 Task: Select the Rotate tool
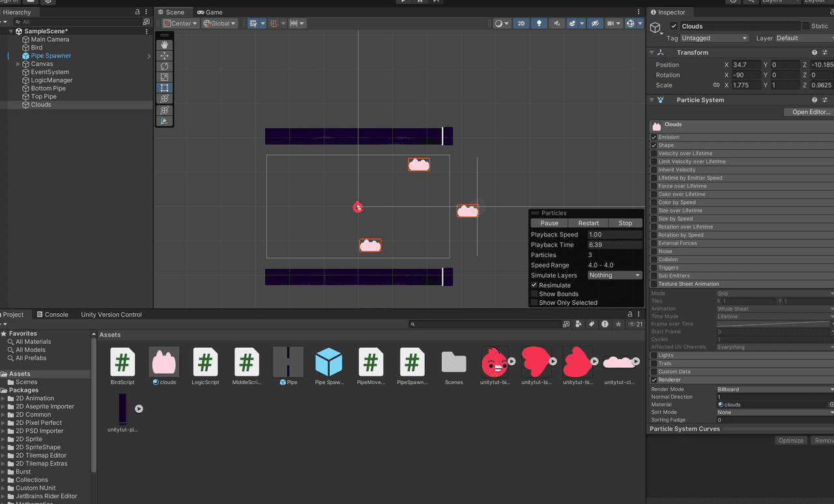pos(164,66)
